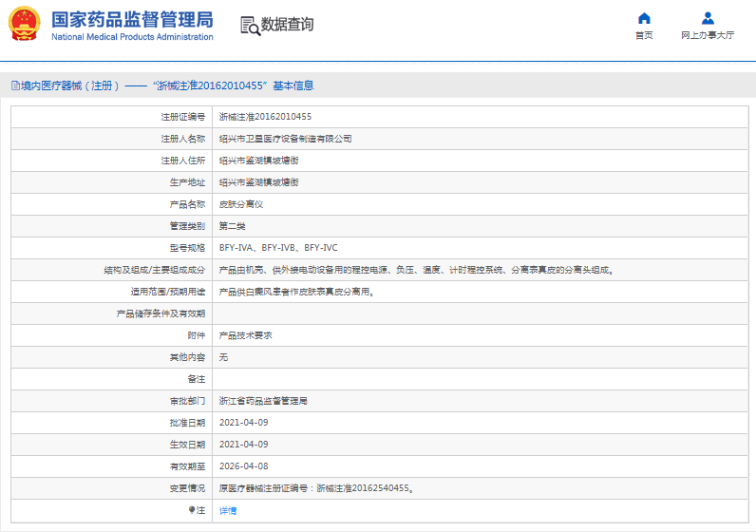
Task: Click the user icon for 网上办事大厅
Action: click(x=708, y=18)
